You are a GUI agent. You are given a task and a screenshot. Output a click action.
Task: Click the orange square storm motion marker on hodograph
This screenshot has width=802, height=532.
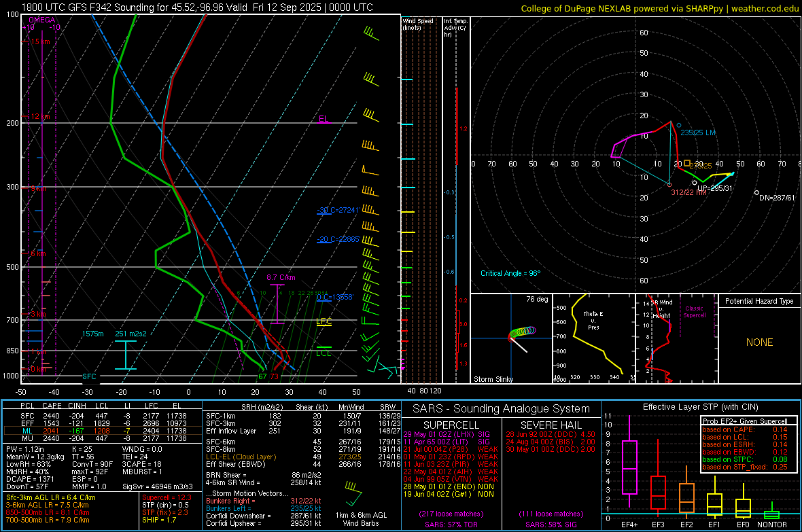coord(687,164)
